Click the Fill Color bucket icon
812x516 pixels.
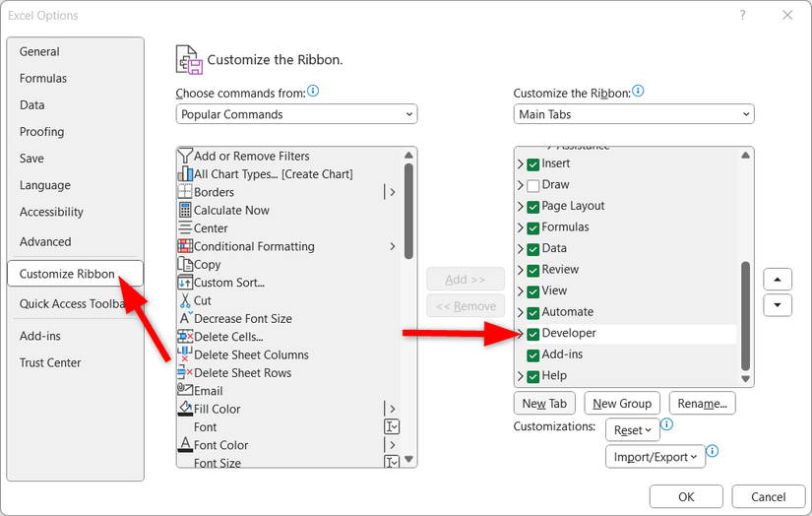[x=185, y=409]
